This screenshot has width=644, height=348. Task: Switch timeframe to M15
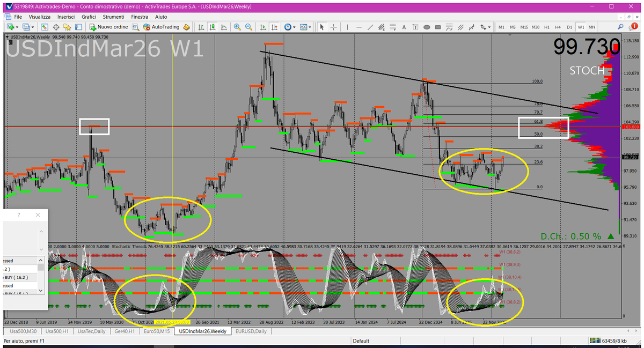click(524, 27)
